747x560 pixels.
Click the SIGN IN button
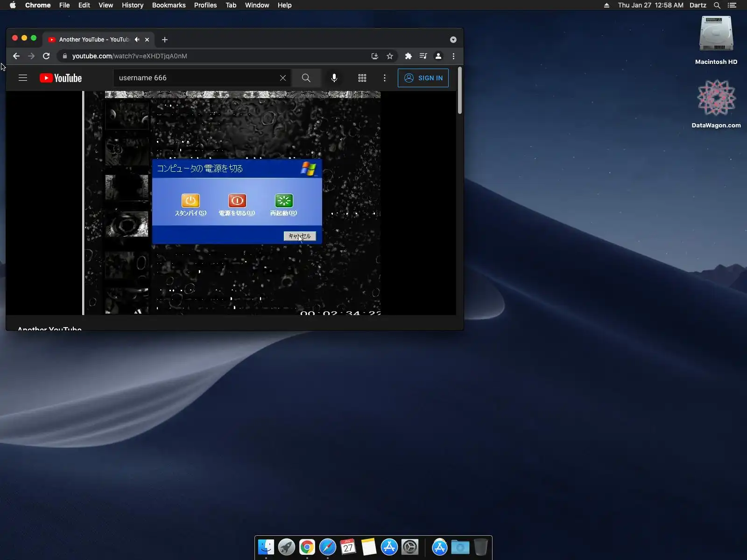(423, 78)
